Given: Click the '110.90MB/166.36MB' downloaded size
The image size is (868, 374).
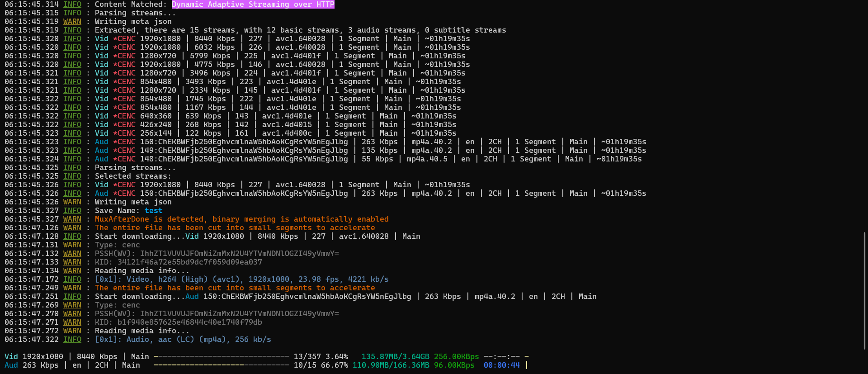Looking at the screenshot, I should point(391,365).
